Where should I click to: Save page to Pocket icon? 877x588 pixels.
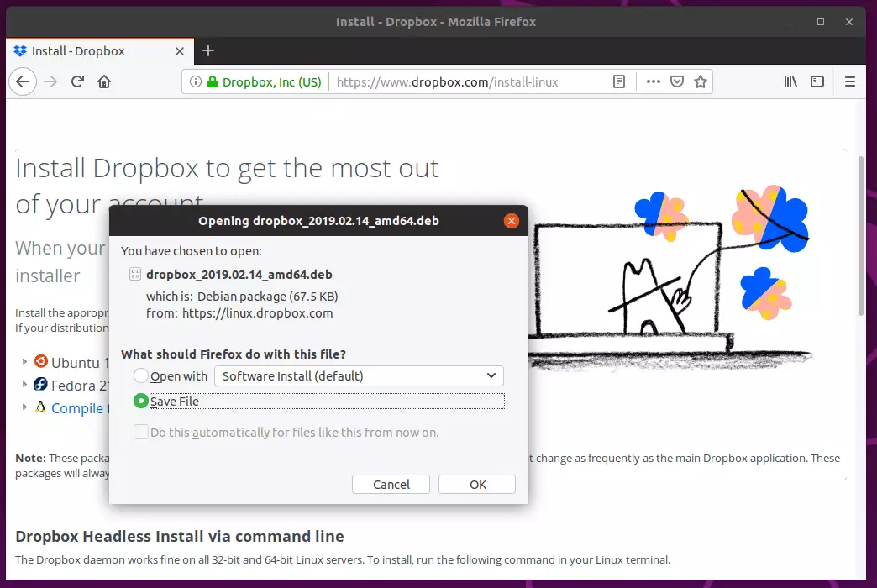[x=677, y=81]
